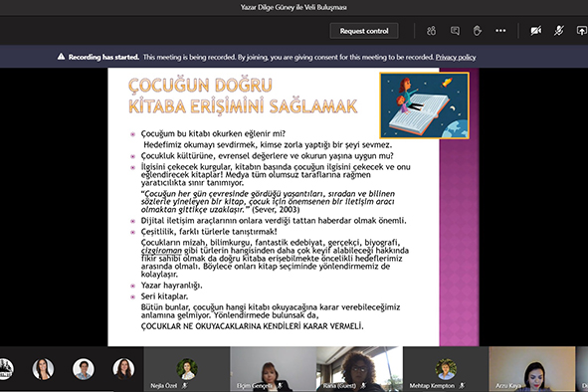The image size is (588, 392).
Task: Select Arzu Kaya's video tile
Action: pyautogui.click(x=532, y=369)
